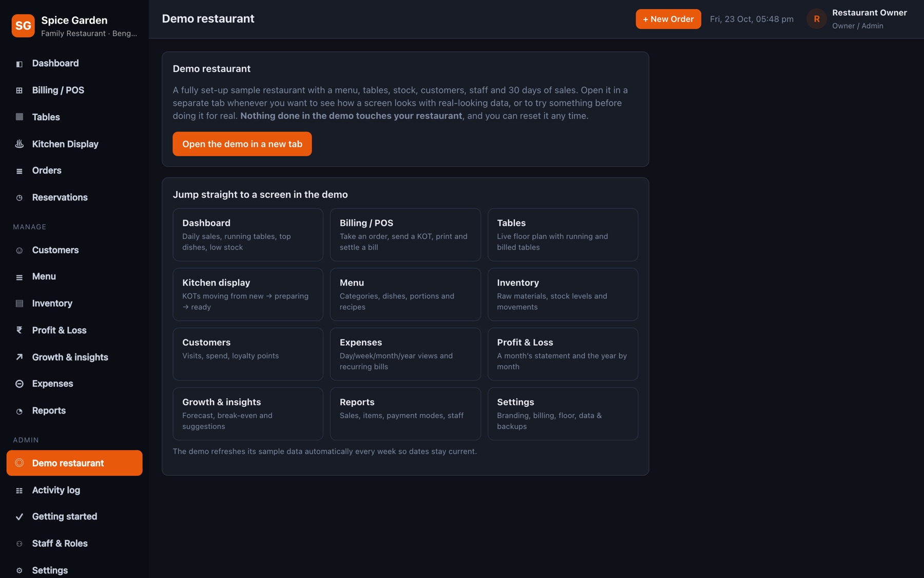924x578 pixels.
Task: Click the Tables grid icon in sidebar
Action: [20, 117]
